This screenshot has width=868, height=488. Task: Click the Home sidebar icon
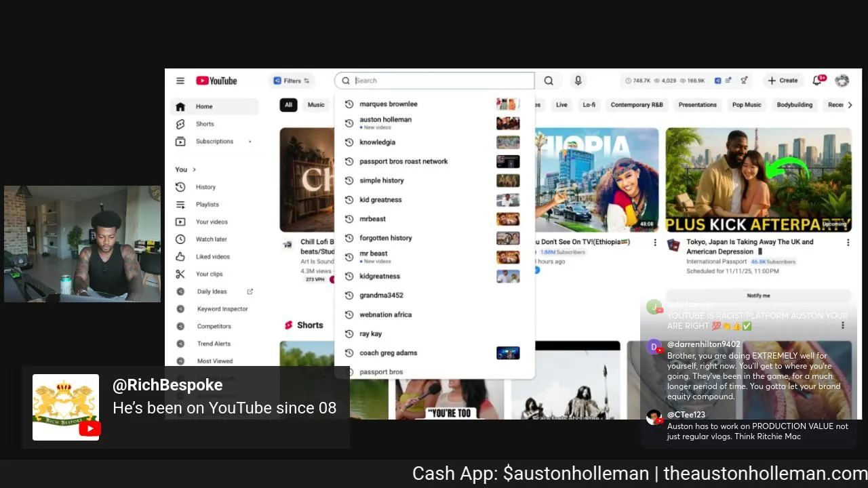[x=180, y=106]
